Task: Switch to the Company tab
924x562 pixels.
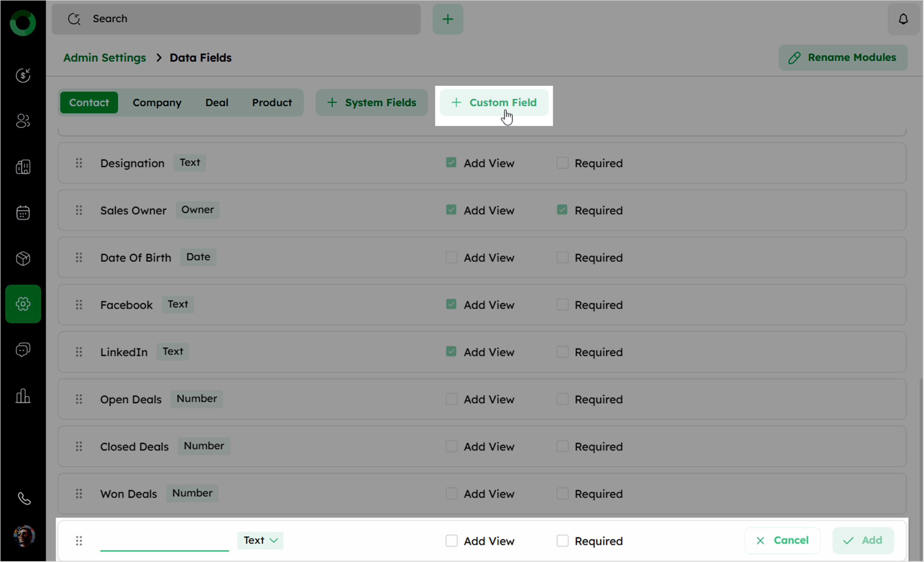Action: (x=157, y=103)
